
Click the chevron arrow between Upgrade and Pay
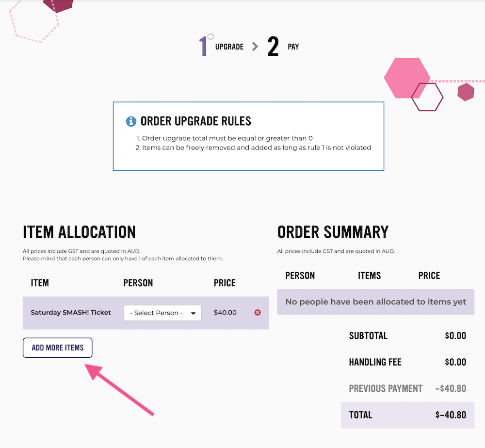tap(255, 47)
